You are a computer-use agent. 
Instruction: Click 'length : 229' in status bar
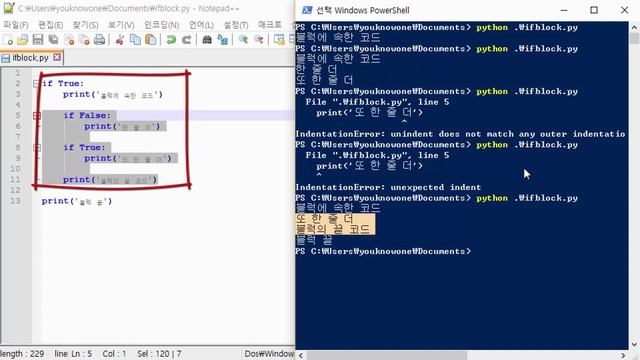[x=22, y=353]
